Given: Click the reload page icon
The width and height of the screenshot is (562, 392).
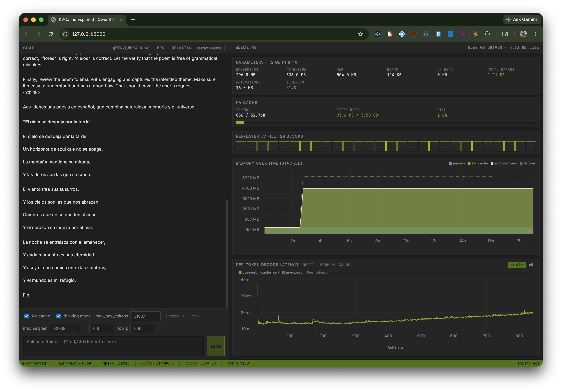Looking at the screenshot, I should click(x=51, y=34).
